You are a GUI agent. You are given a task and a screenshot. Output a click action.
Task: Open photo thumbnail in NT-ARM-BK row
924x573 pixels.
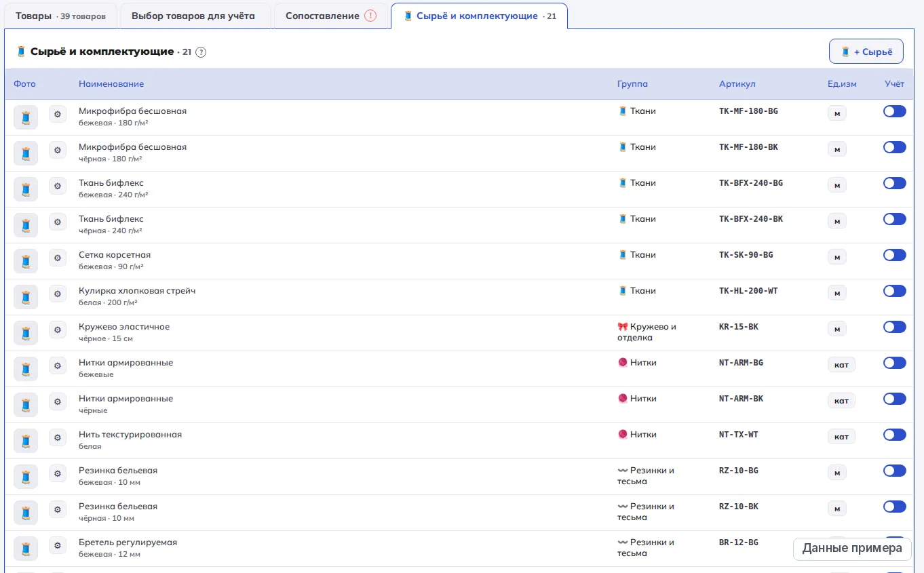pos(26,405)
